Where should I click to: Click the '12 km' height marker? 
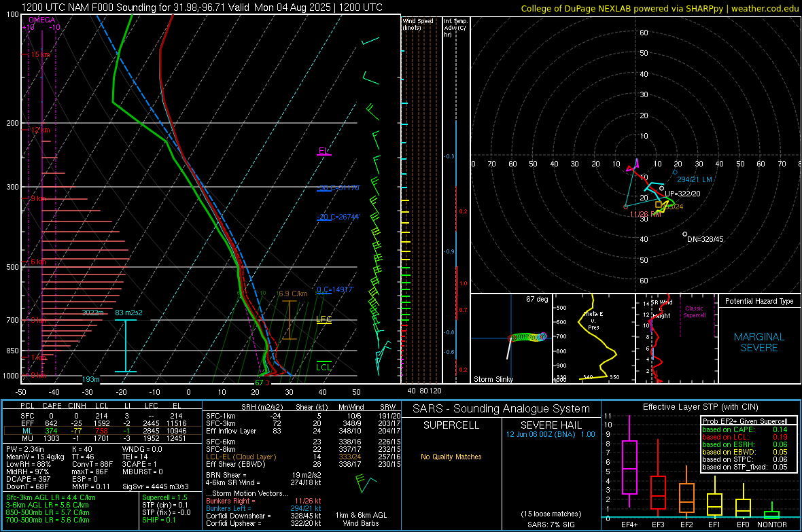[x=40, y=130]
